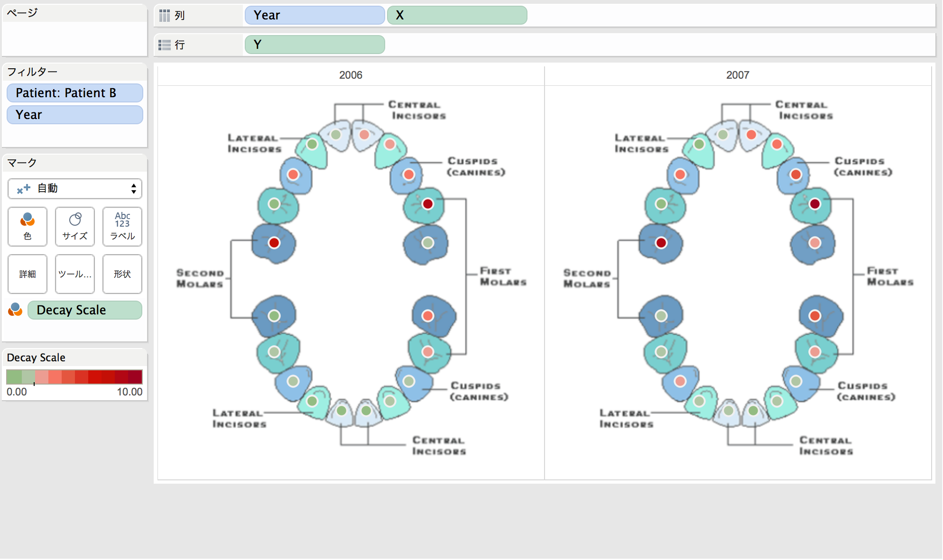Click the stepper arrows on mark type selector
The width and height of the screenshot is (943, 560).
click(x=134, y=189)
